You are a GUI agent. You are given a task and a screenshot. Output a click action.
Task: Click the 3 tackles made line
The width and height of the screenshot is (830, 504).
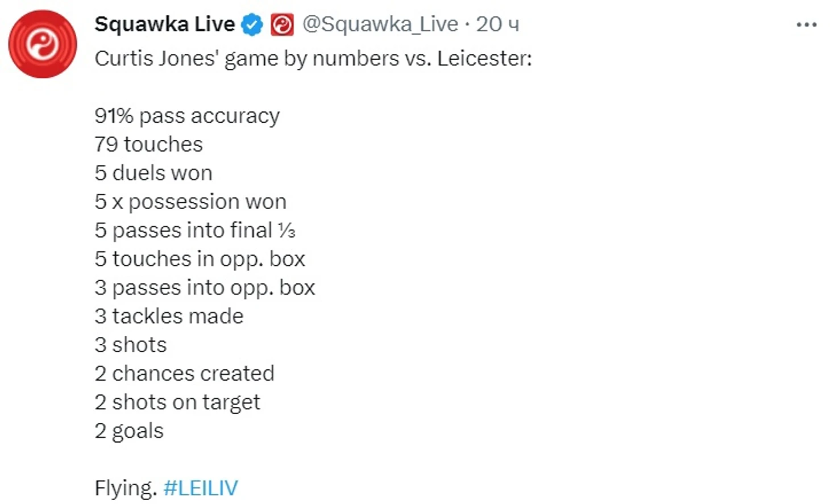point(169,316)
